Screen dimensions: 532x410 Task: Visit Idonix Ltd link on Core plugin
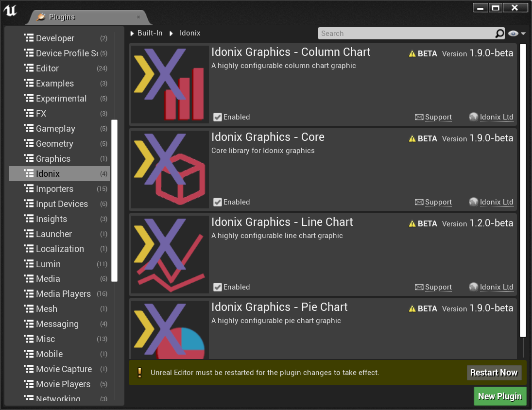pyautogui.click(x=497, y=202)
